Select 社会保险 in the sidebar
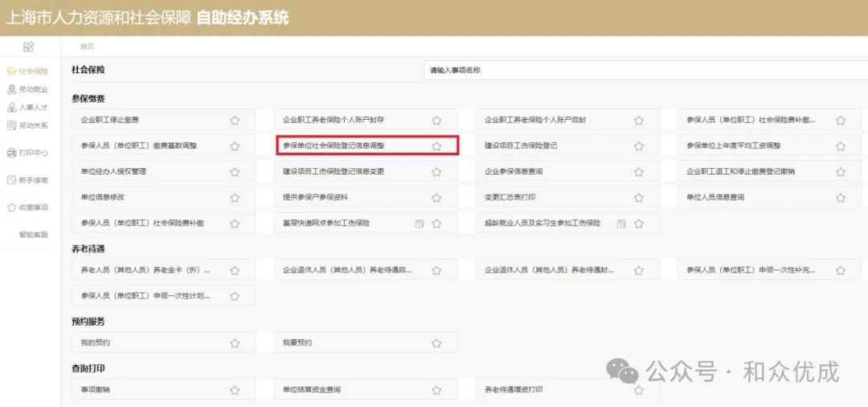This screenshot has height=407, width=868. pos(27,72)
